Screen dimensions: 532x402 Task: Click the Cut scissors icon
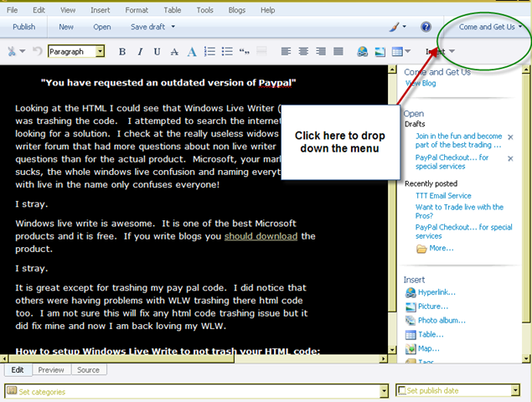coord(12,52)
